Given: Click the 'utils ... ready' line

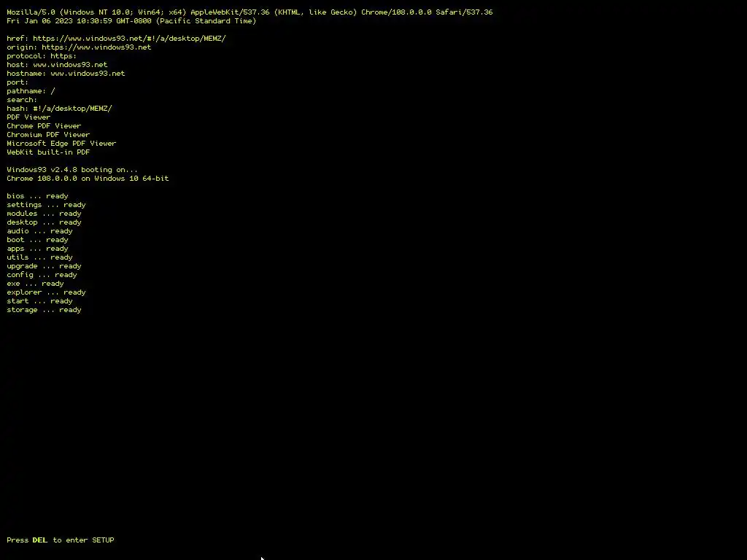Looking at the screenshot, I should coord(39,257).
